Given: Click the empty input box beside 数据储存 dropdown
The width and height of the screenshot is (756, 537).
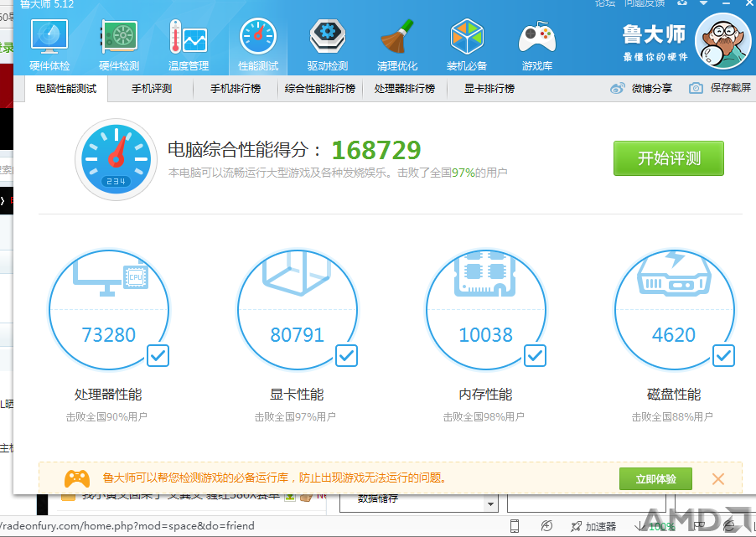Looking at the screenshot, I should coord(587,503).
